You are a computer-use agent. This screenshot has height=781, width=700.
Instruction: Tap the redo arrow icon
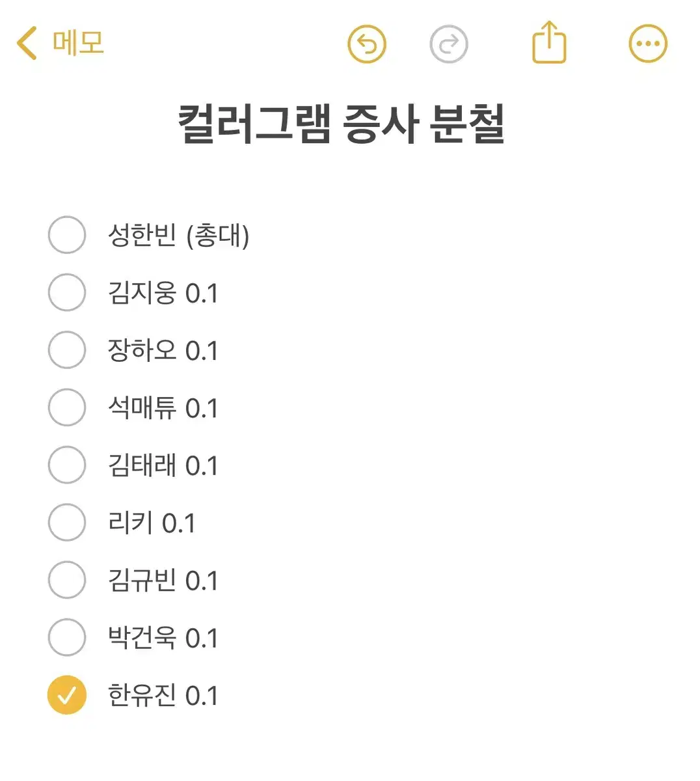(449, 44)
